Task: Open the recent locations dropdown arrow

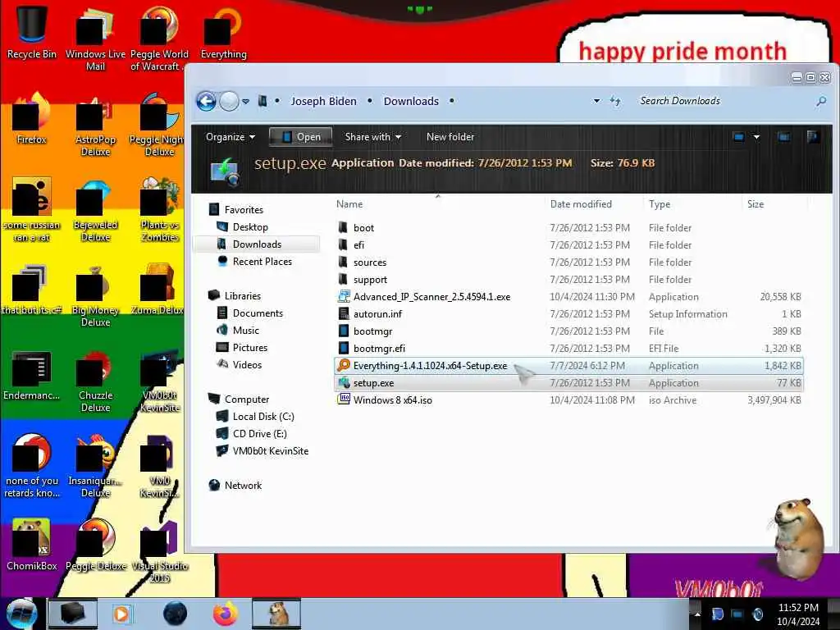Action: click(245, 101)
